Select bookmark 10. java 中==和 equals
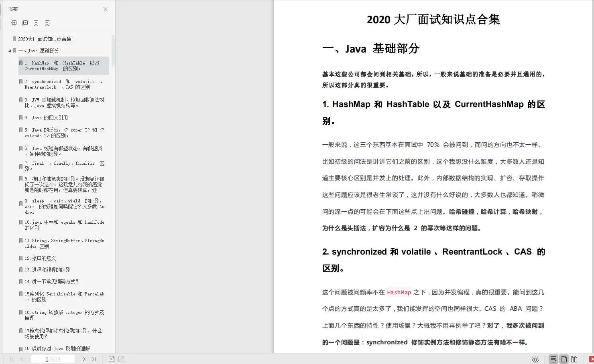The height and width of the screenshot is (364, 594). point(64,225)
